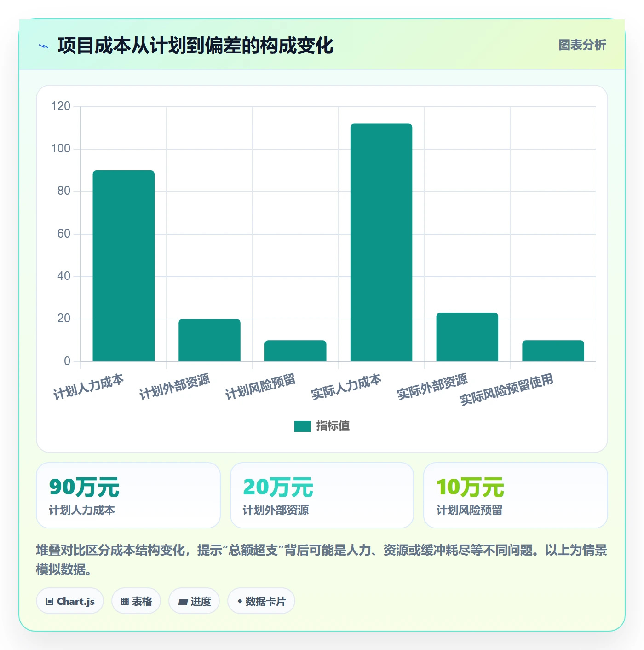Viewport: 644px width, 650px height.
Task: Click the 计划风险预留 x-axis label
Action: (260, 387)
